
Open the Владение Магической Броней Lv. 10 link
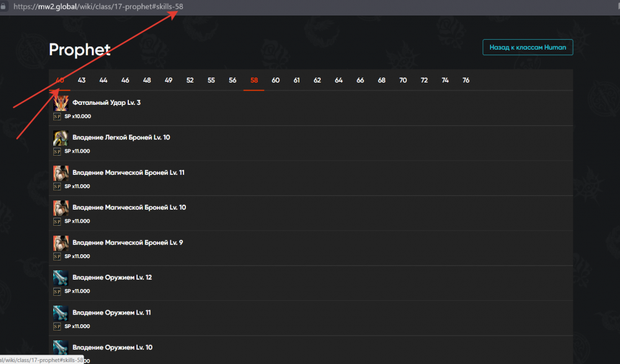tap(129, 208)
